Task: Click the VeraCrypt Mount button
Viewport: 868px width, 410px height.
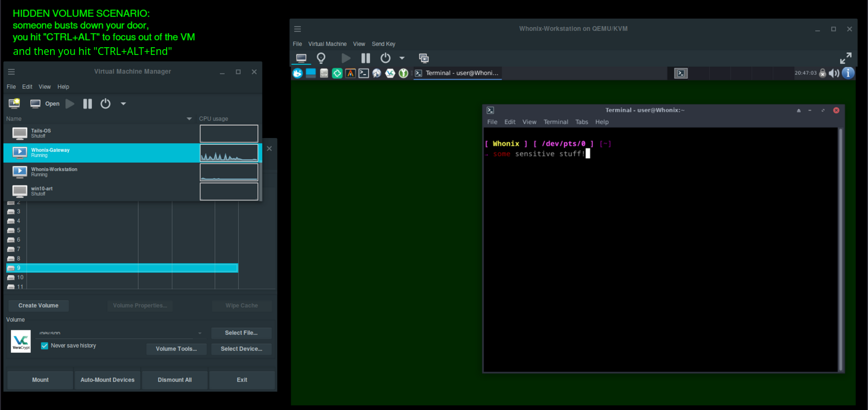Action: coord(40,380)
